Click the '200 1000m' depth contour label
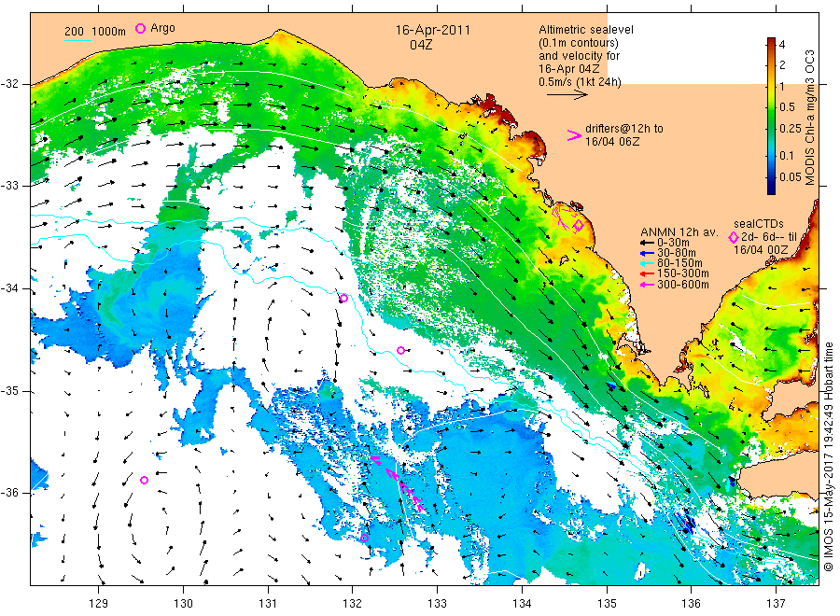 coord(95,31)
